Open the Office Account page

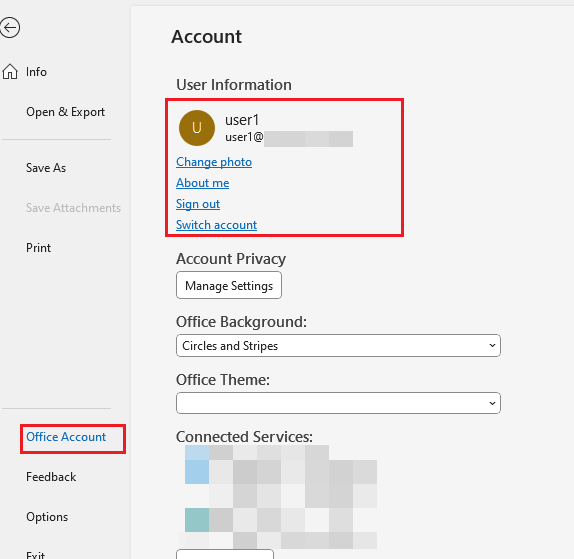point(66,437)
